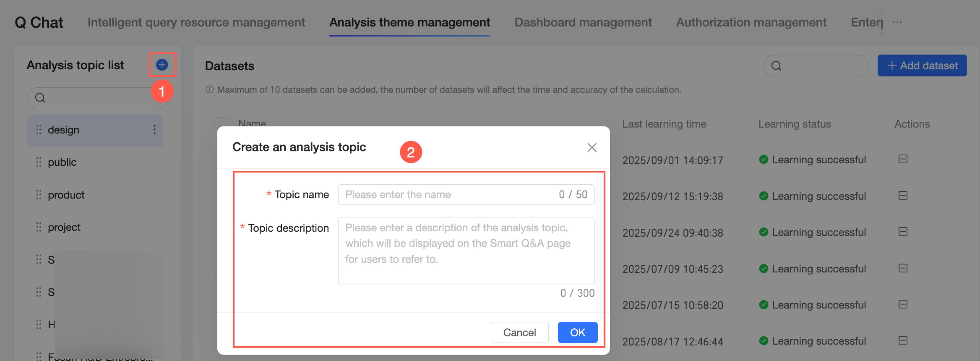Open Analysis theme management tab
Screen dimensions: 980x361
point(409,22)
